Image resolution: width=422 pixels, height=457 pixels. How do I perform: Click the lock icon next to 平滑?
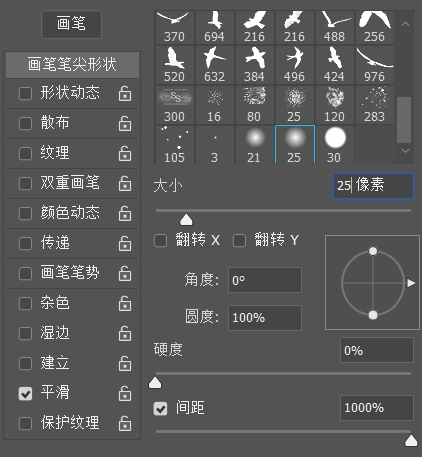(x=125, y=393)
